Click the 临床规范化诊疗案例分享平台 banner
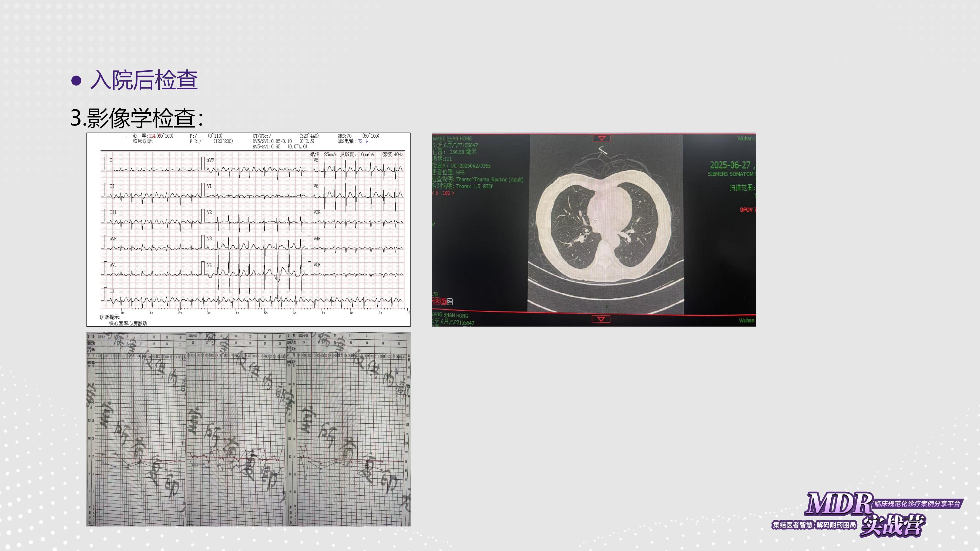Screen dimensions: 980x551 918,504
